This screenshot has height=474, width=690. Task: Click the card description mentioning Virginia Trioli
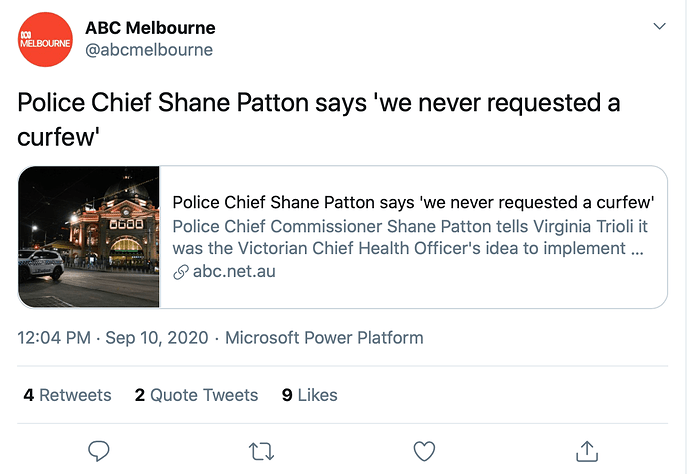407,236
